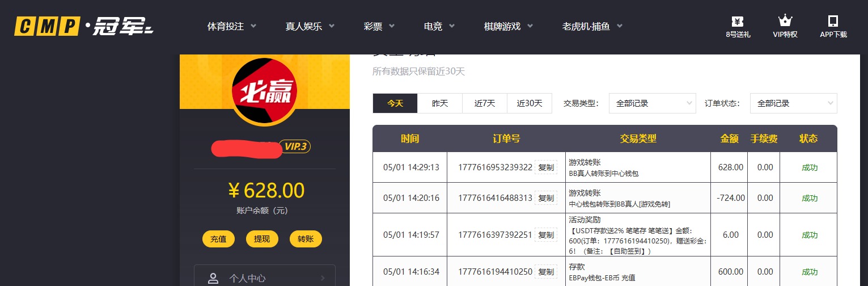This screenshot has width=868, height=286.
Task: Copy order number 1777616397392251
Action: tap(546, 235)
